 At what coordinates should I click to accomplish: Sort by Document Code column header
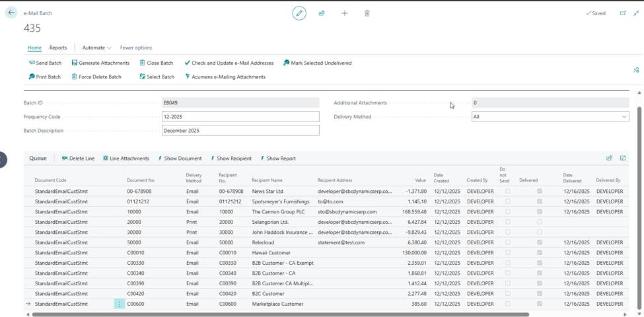50,180
